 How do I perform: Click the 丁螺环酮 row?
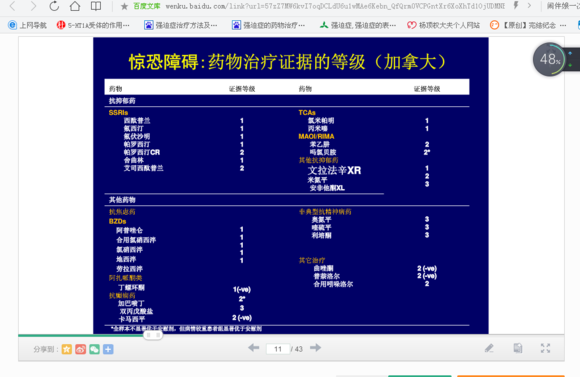[x=132, y=287]
